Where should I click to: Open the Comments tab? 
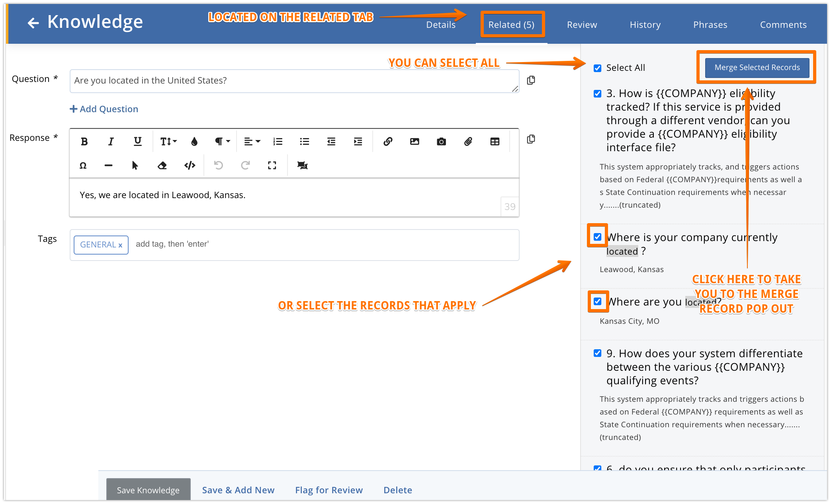[783, 25]
